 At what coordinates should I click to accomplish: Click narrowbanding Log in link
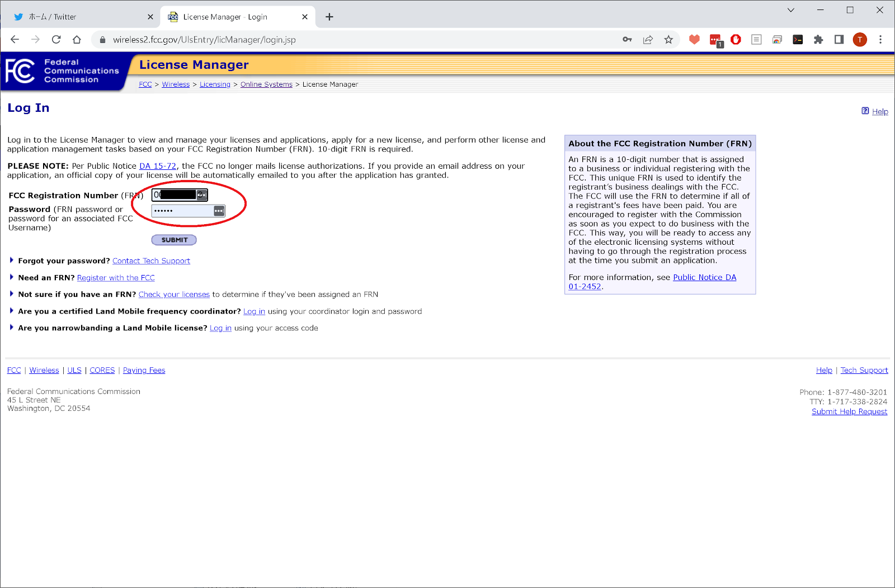point(220,328)
